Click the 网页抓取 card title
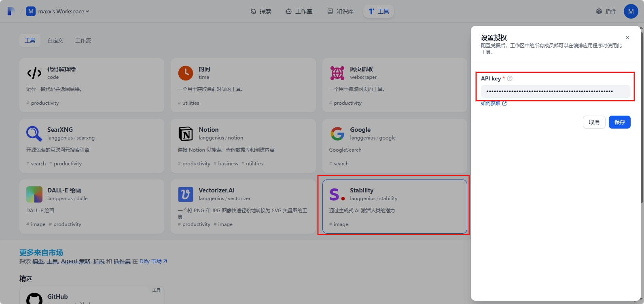644x304 pixels. (361, 69)
